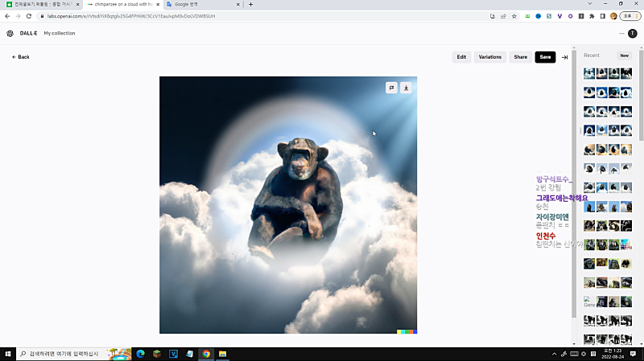Open the three-dot more options menu
644x361 pixels.
coord(621,33)
